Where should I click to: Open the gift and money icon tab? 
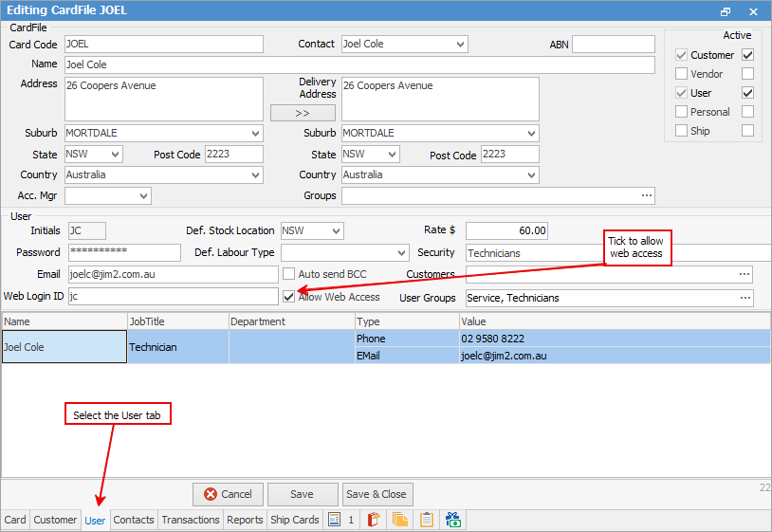point(453,520)
